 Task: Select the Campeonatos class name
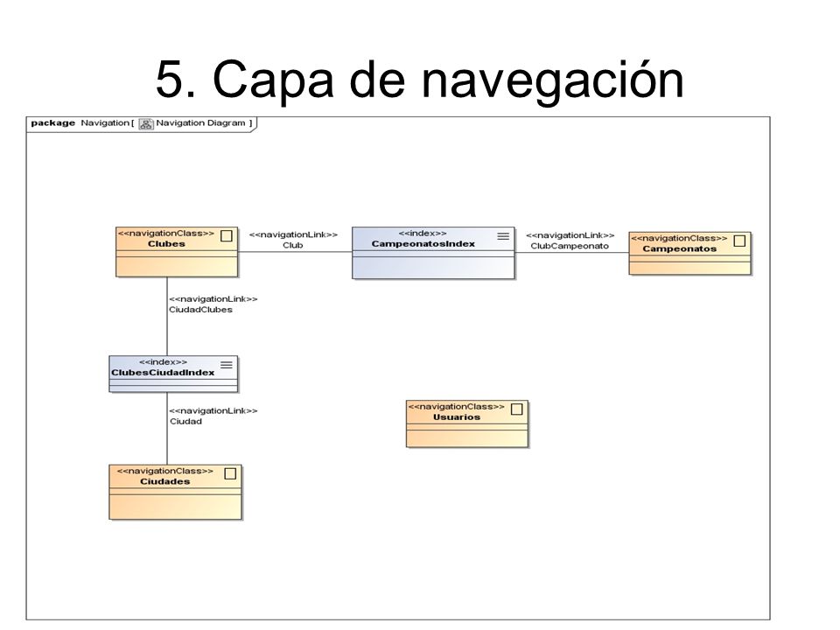click(x=679, y=248)
